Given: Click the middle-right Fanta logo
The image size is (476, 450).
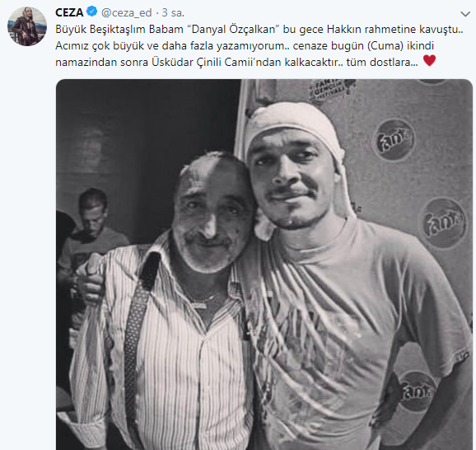Looking at the screenshot, I should [x=442, y=223].
